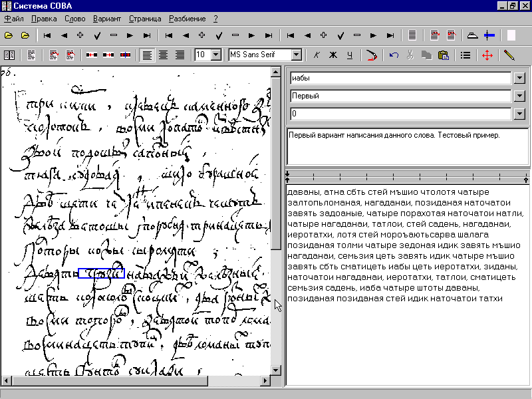Toggle underline formatting (Ч)
This screenshot has width=532, height=399.
[x=350, y=55]
